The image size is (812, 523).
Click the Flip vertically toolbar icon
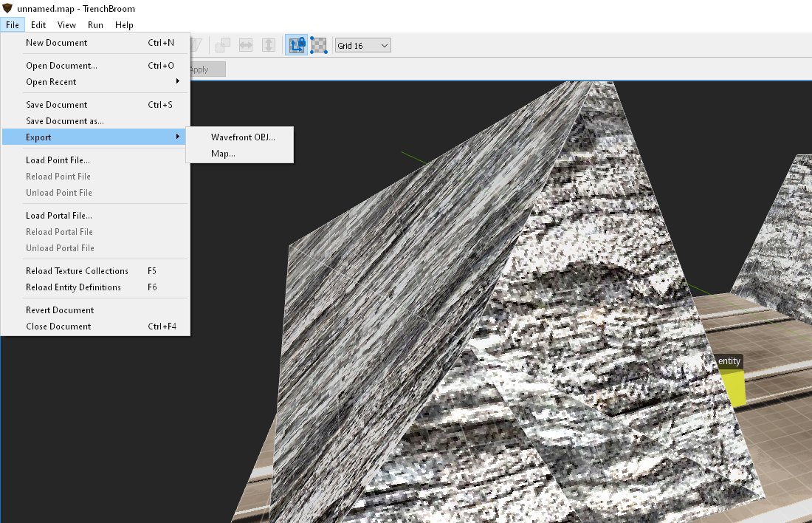269,45
